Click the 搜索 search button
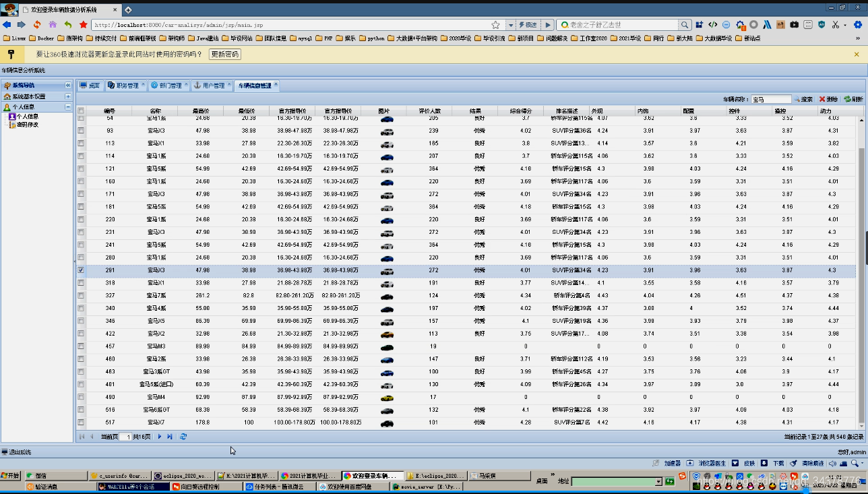The image size is (868, 494). (x=803, y=99)
